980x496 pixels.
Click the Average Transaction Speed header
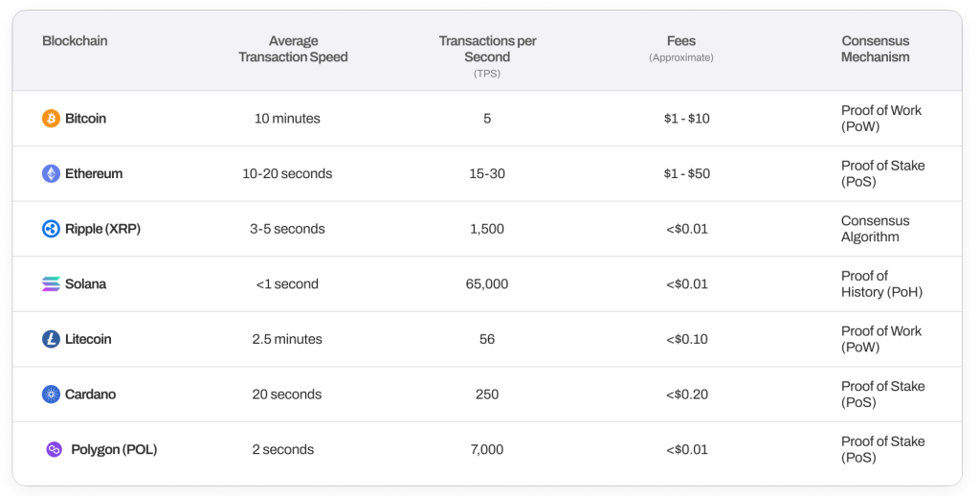(293, 49)
